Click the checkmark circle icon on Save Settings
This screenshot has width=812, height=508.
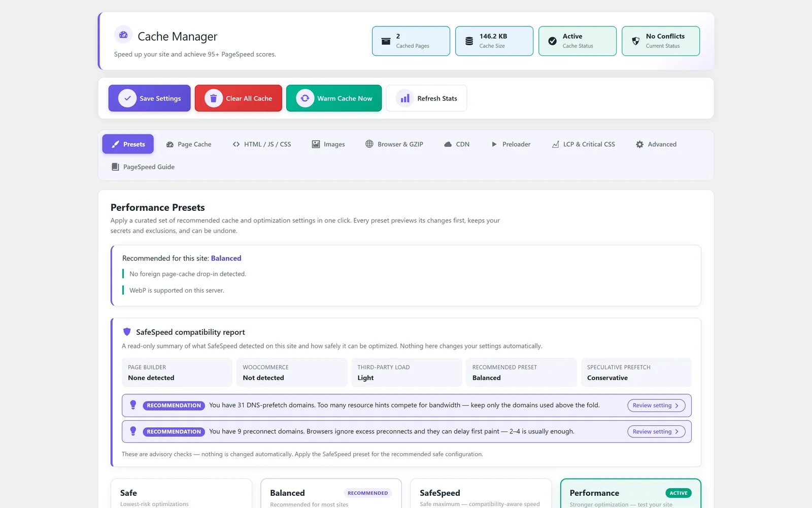[127, 98]
